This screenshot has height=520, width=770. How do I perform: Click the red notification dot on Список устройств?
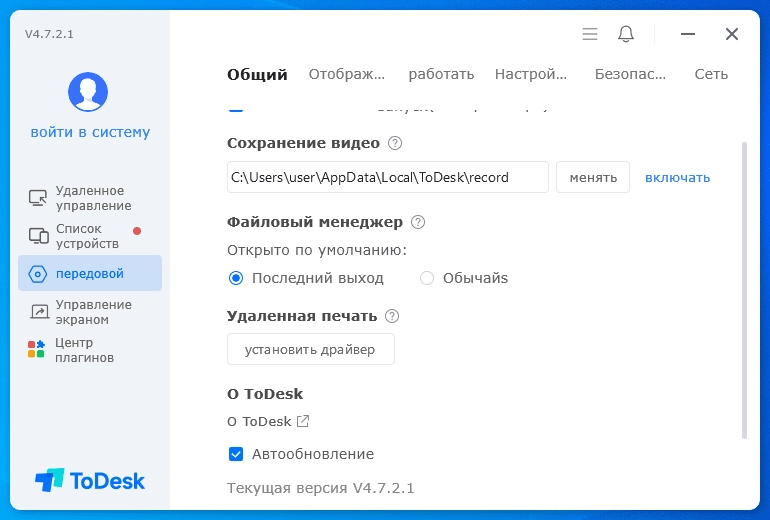137,231
